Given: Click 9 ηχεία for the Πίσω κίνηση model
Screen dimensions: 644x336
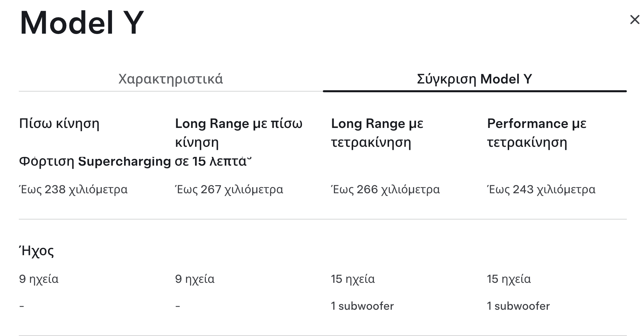Looking at the screenshot, I should click(x=39, y=279).
